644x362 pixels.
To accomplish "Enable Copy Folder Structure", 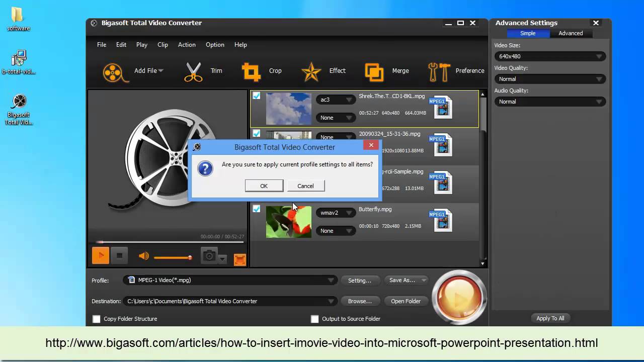I will click(x=96, y=319).
